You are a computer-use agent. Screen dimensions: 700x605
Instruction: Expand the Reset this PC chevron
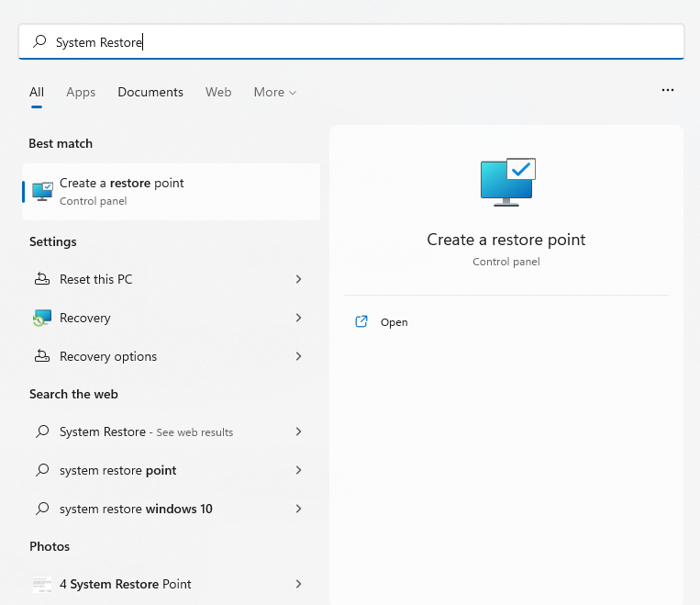click(x=298, y=279)
